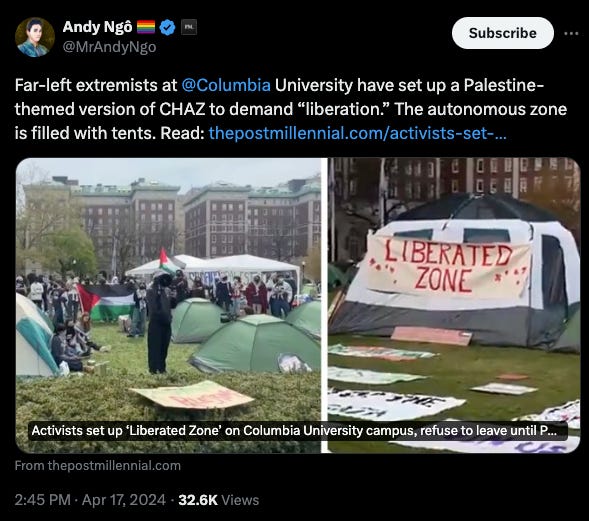This screenshot has height=521, width=589.
Task: Click the Palestinian flag in left photo
Action: (x=107, y=301)
